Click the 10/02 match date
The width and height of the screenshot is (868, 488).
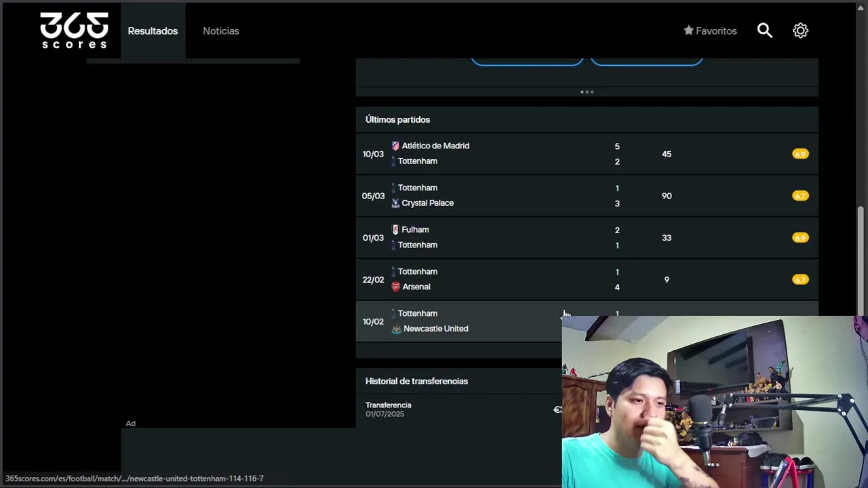[x=373, y=321]
